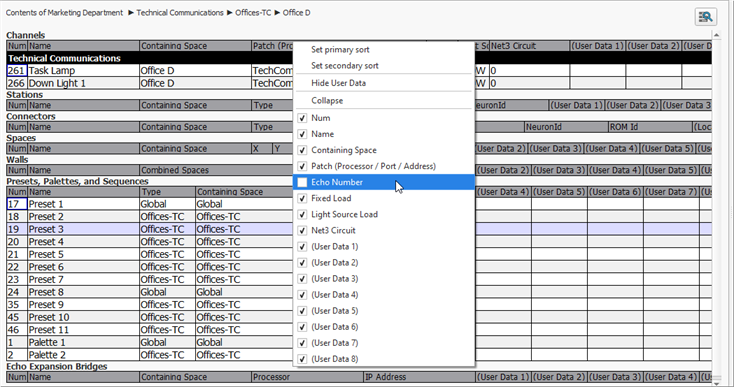The height and width of the screenshot is (387, 734).
Task: Uncheck (User Data 4) in menu
Action: coord(302,295)
